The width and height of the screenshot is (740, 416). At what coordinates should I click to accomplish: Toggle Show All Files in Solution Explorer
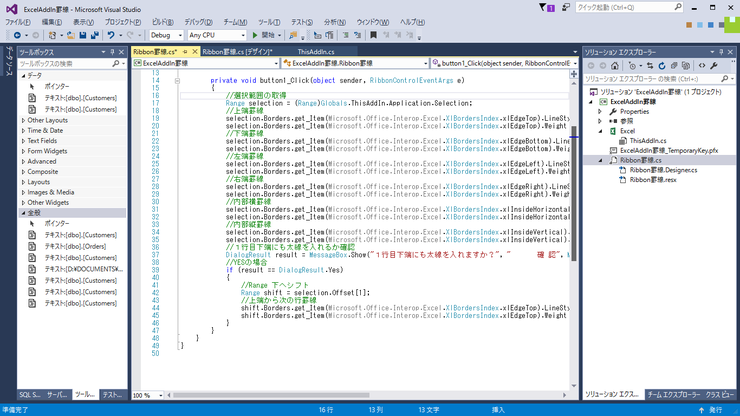coord(686,66)
